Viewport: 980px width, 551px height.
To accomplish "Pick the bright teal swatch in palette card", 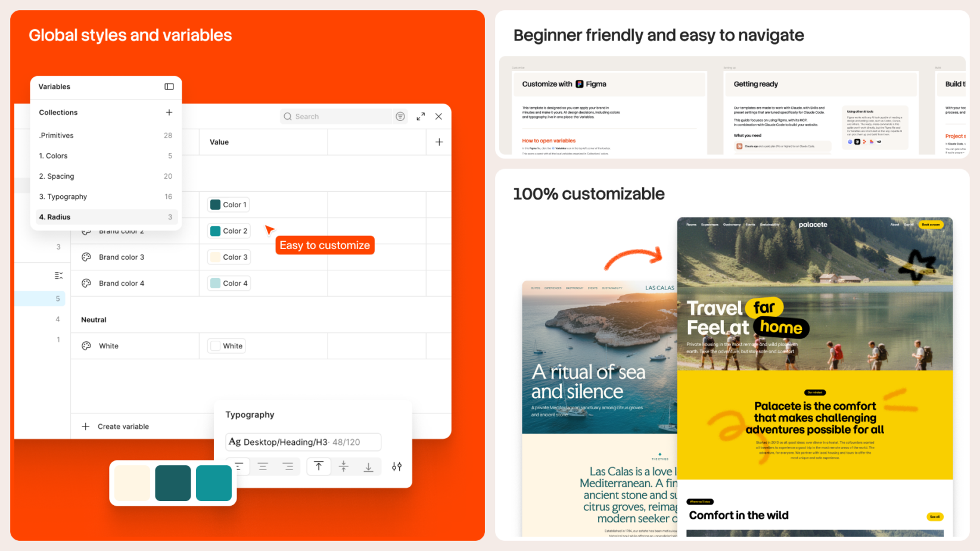I will coord(213,483).
